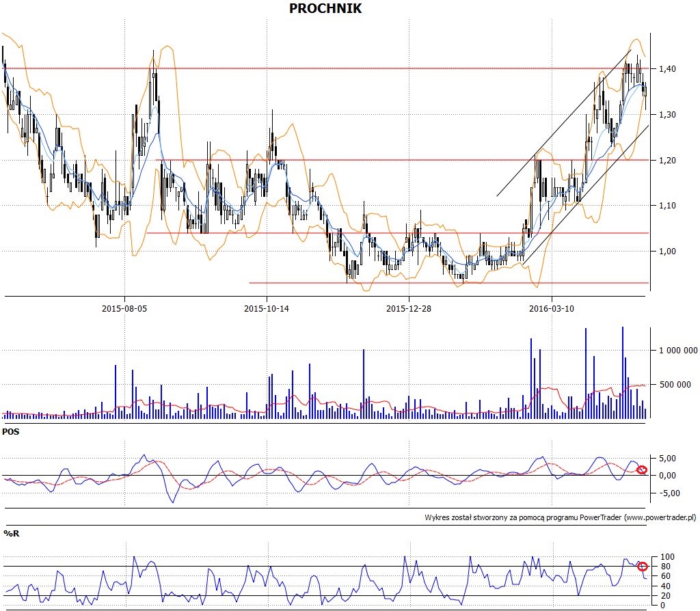Click the 60 level %R label

click(x=666, y=577)
